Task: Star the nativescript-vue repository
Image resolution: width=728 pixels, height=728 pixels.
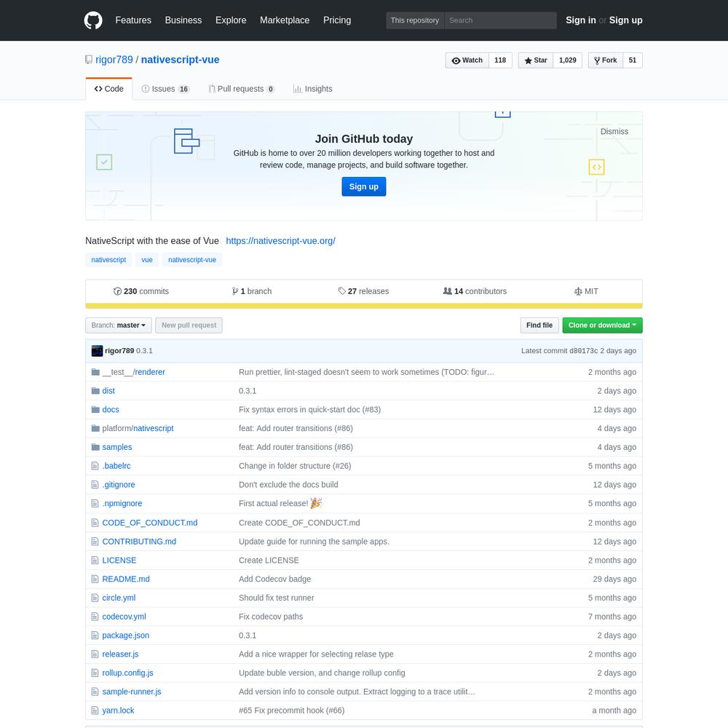Action: [536, 60]
